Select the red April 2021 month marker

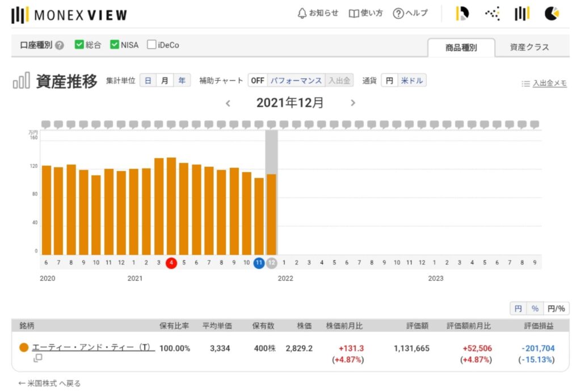(171, 263)
